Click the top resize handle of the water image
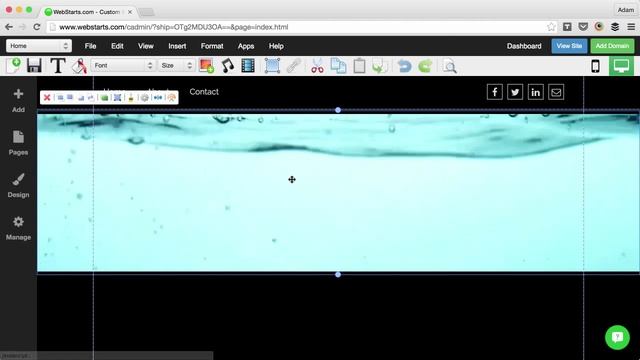 [x=338, y=110]
